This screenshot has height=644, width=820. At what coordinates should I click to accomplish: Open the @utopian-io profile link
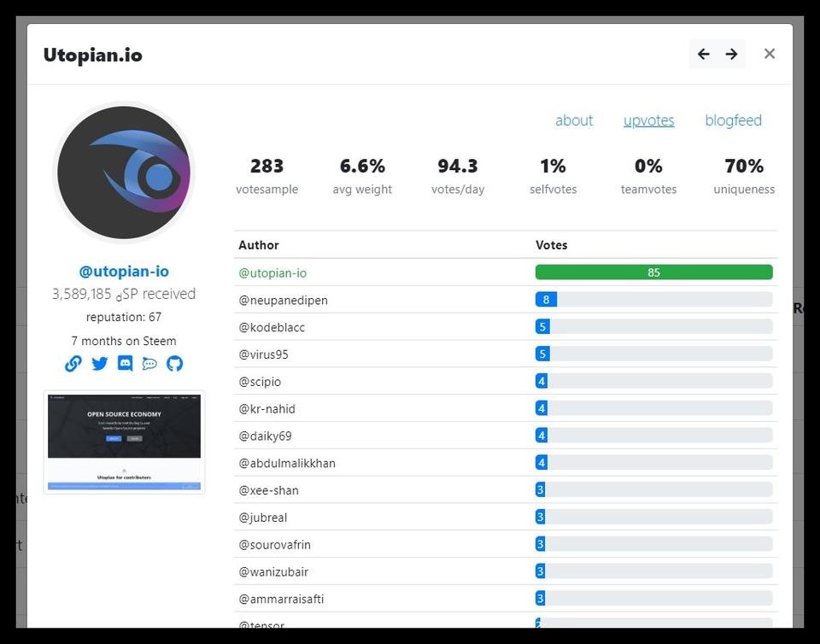point(124,272)
